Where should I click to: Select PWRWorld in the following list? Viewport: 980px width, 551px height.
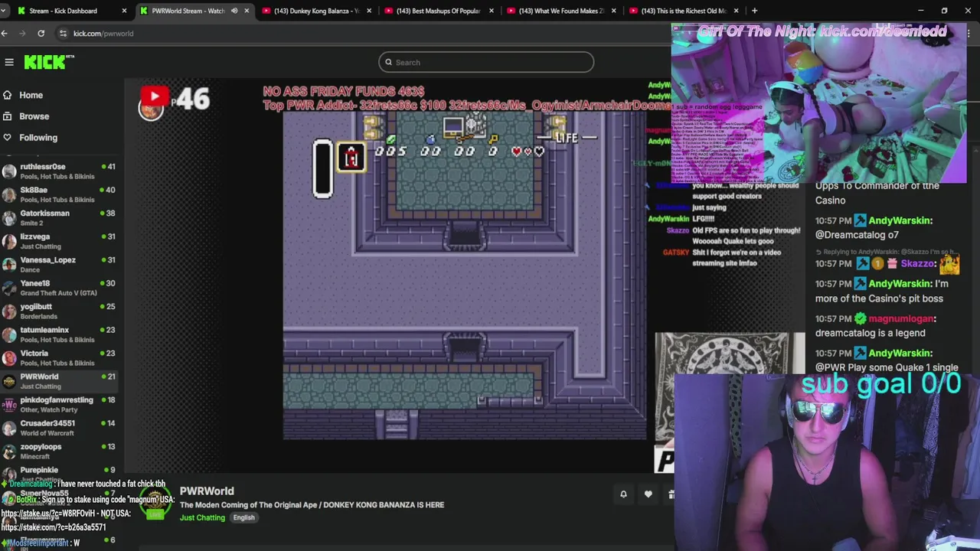(x=61, y=381)
